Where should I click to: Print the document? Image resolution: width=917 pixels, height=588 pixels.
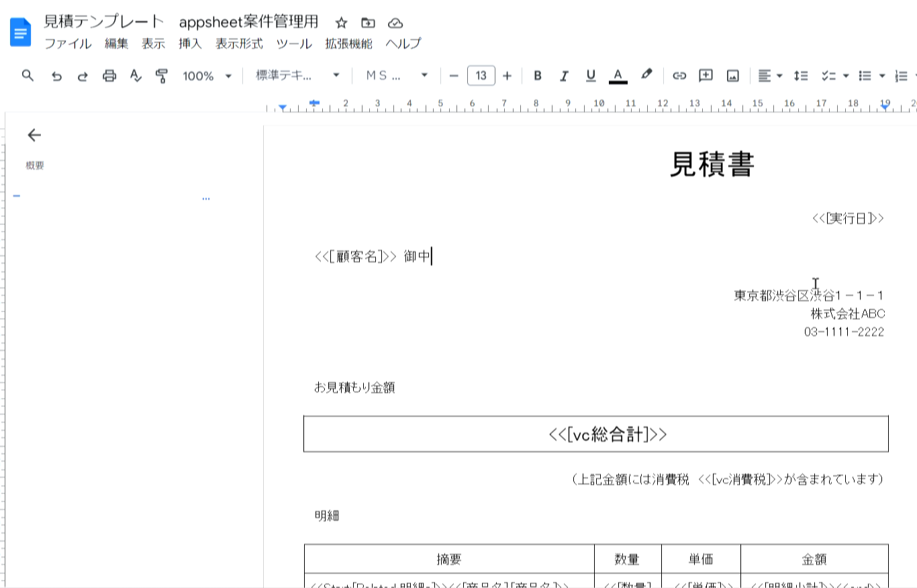(x=109, y=76)
